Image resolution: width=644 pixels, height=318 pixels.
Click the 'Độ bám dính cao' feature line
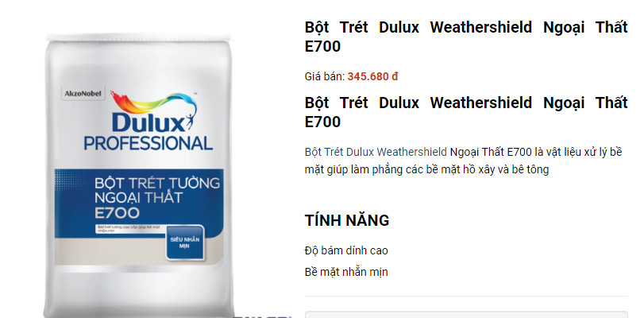[x=346, y=250]
